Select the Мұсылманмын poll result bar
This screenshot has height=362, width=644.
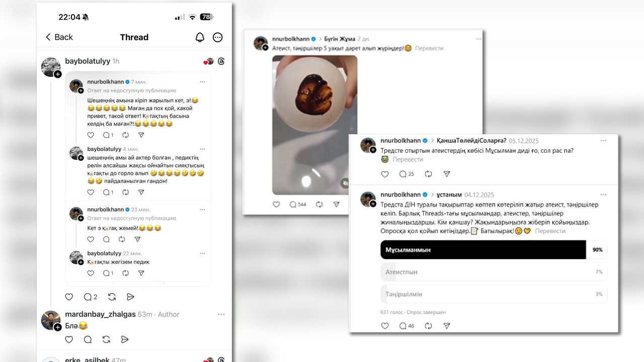(483, 250)
